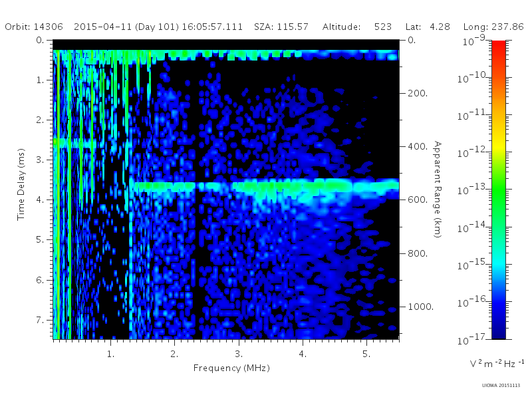Viewport: 532px width, 399px height.
Task: Click the 'Lat: 4.28' text
Action: pyautogui.click(x=428, y=27)
